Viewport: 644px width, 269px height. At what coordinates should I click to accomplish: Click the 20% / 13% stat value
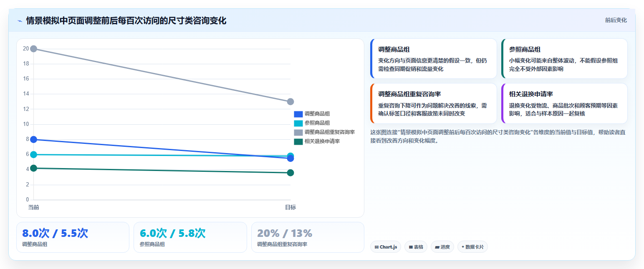285,233
